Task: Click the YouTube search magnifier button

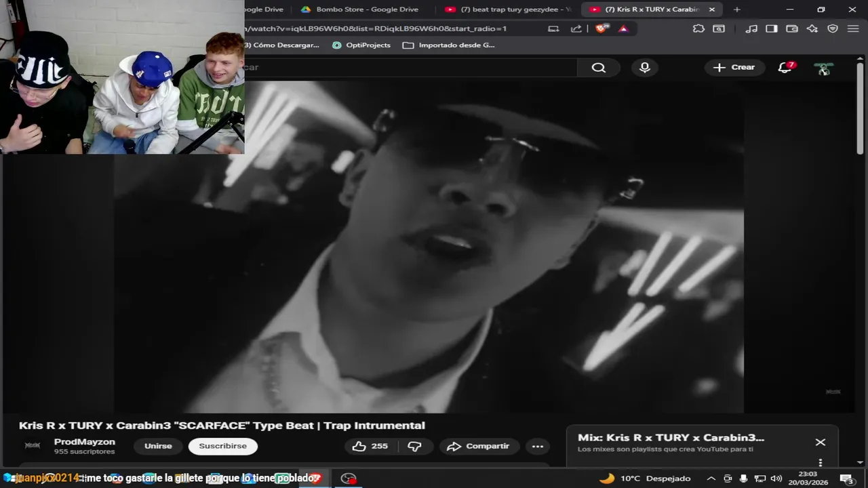Action: tap(598, 68)
